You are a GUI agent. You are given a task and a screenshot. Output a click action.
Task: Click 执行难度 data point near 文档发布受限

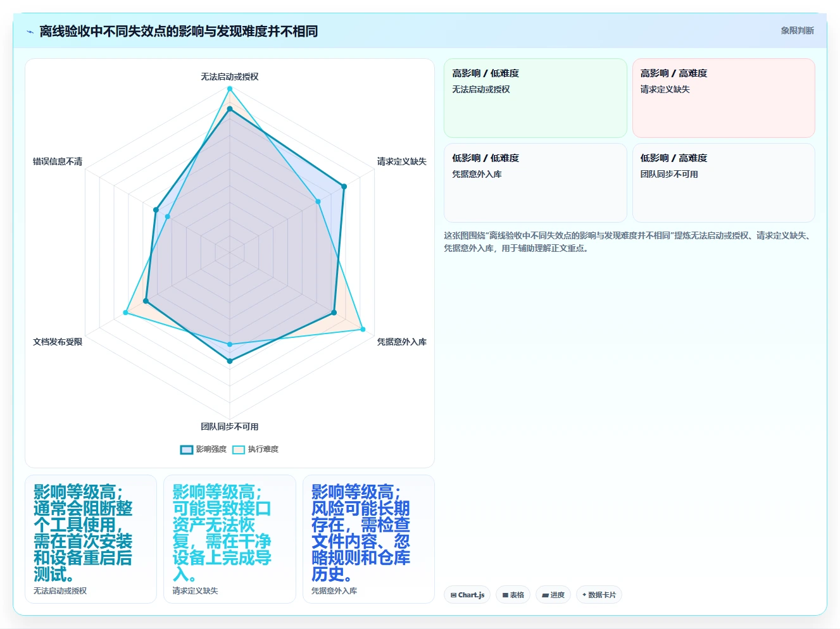point(126,313)
